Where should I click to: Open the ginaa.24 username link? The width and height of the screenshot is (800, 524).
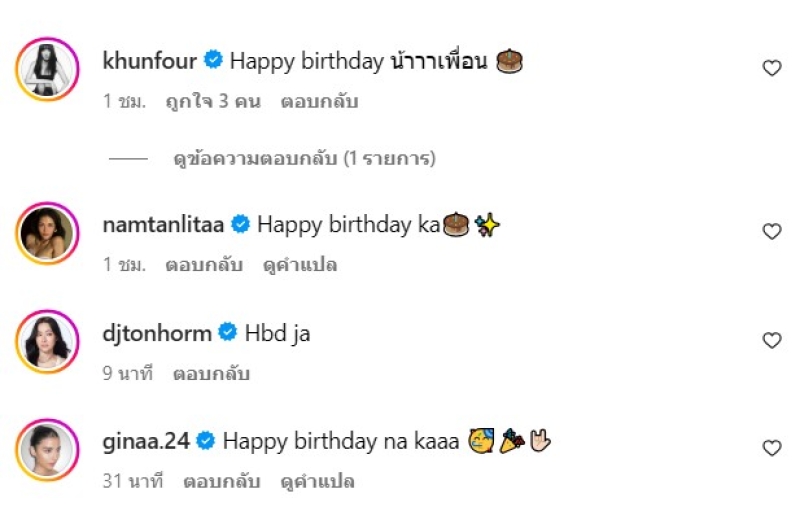[x=146, y=441]
